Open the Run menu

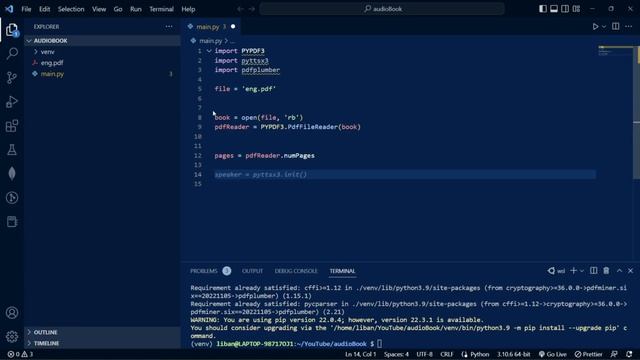(x=136, y=9)
